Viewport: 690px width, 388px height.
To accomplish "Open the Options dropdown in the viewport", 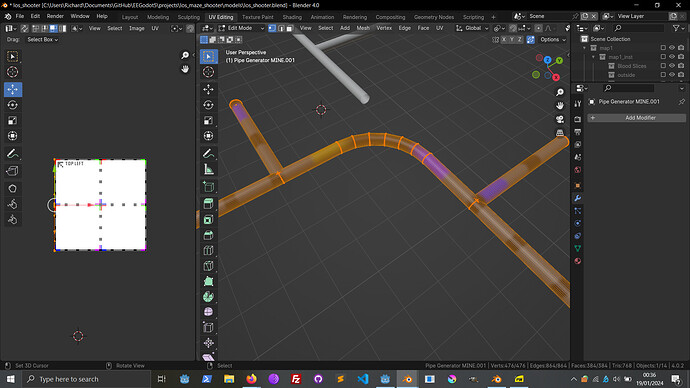I will [553, 40].
